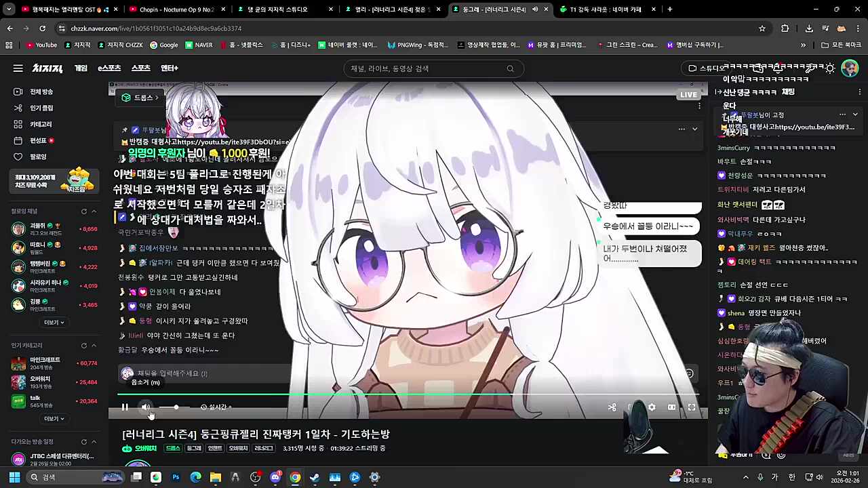
Task: Open the 오버워치 category link below the title
Action: point(144,448)
